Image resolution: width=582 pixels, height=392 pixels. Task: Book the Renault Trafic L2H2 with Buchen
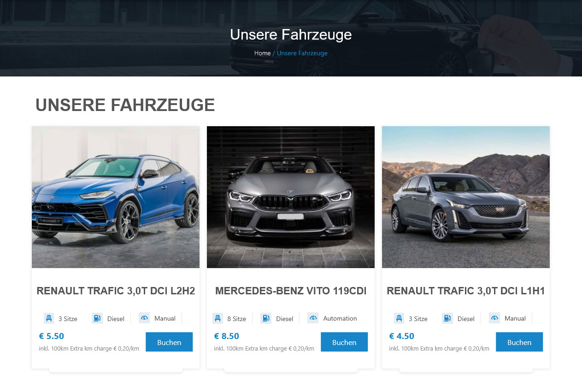click(x=169, y=342)
